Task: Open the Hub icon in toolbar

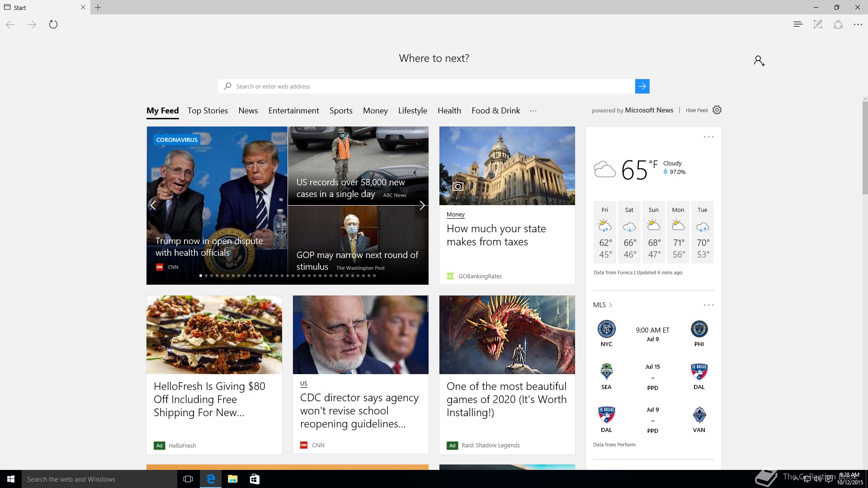Action: 798,24
